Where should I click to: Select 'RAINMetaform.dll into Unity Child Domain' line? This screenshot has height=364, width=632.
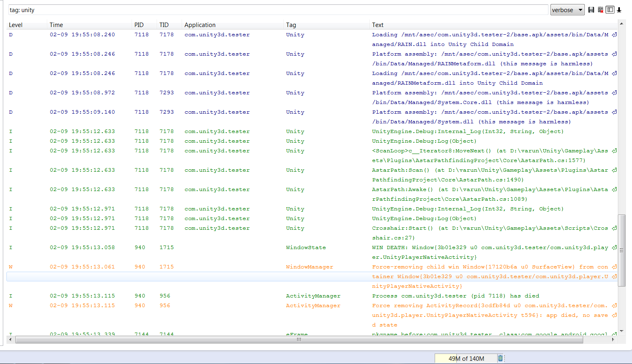tap(457, 83)
